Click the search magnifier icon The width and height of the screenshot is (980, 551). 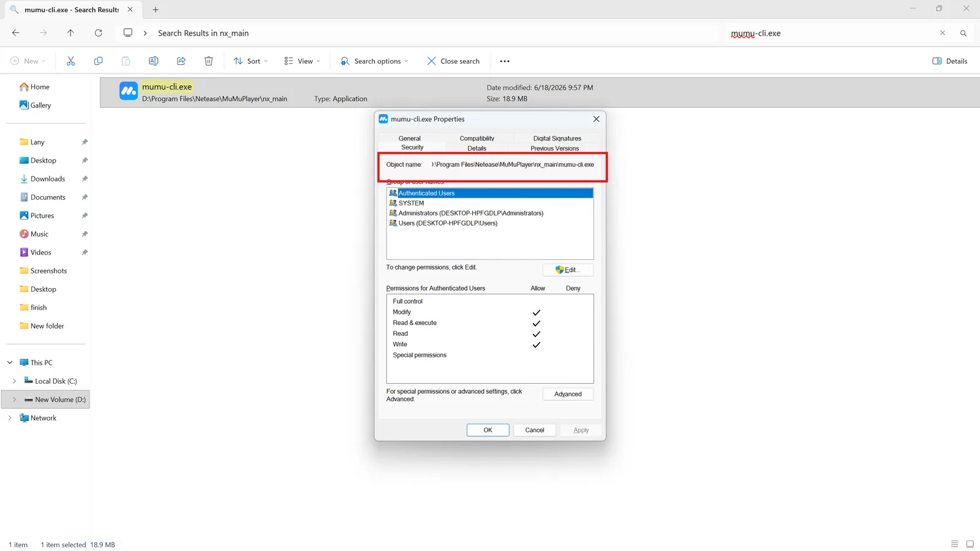pos(963,33)
